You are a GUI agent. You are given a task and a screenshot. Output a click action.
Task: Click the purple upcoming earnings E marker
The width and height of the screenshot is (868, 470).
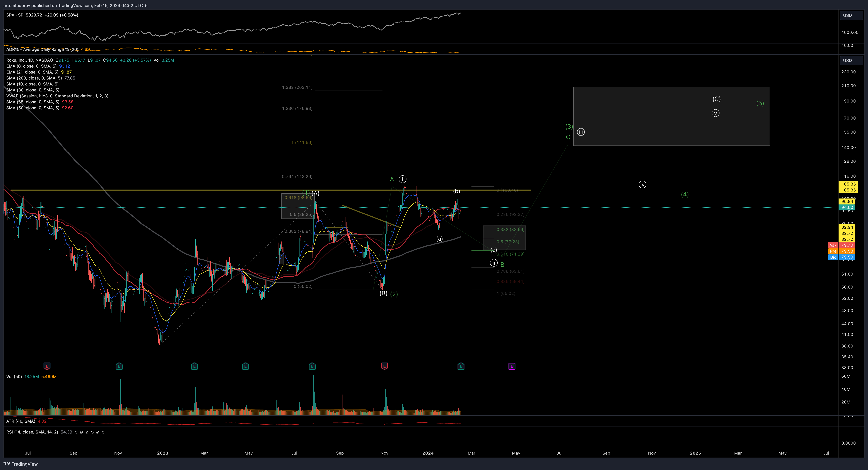[512, 366]
